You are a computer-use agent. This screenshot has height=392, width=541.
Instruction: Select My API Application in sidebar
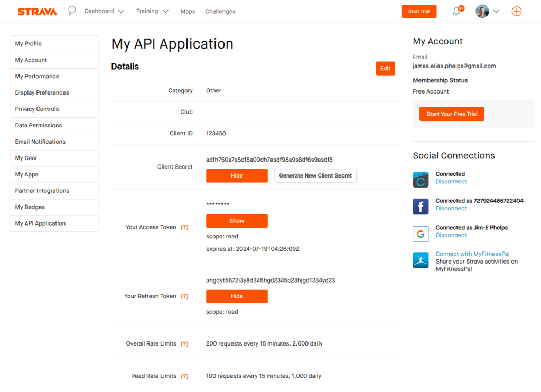coord(54,223)
